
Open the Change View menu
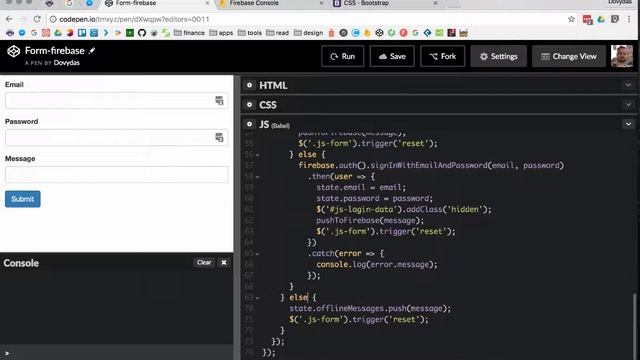coord(569,56)
